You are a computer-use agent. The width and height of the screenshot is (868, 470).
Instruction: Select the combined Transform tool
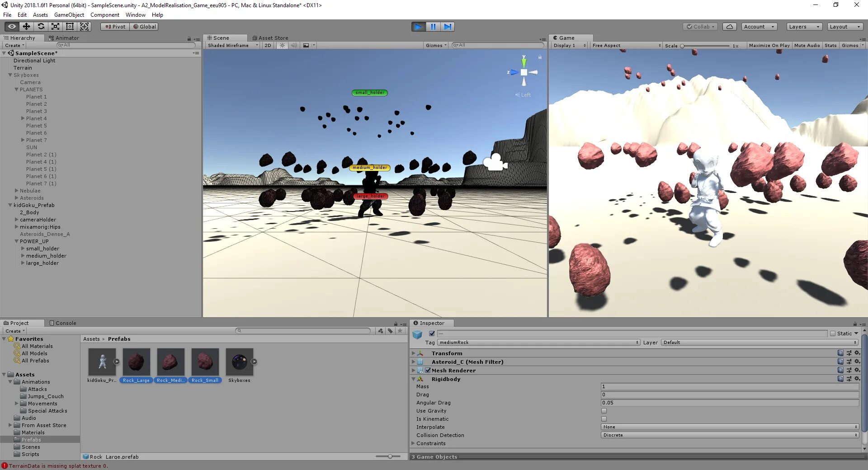tap(85, 27)
